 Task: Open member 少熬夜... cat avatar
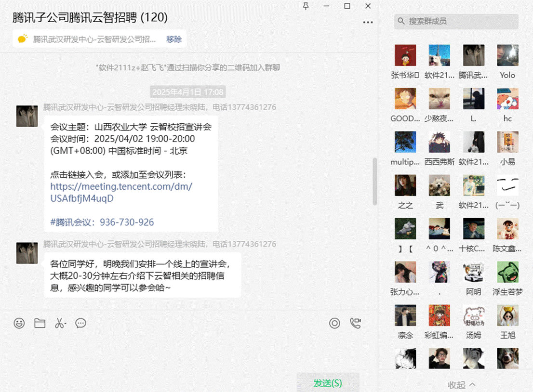pyautogui.click(x=439, y=99)
